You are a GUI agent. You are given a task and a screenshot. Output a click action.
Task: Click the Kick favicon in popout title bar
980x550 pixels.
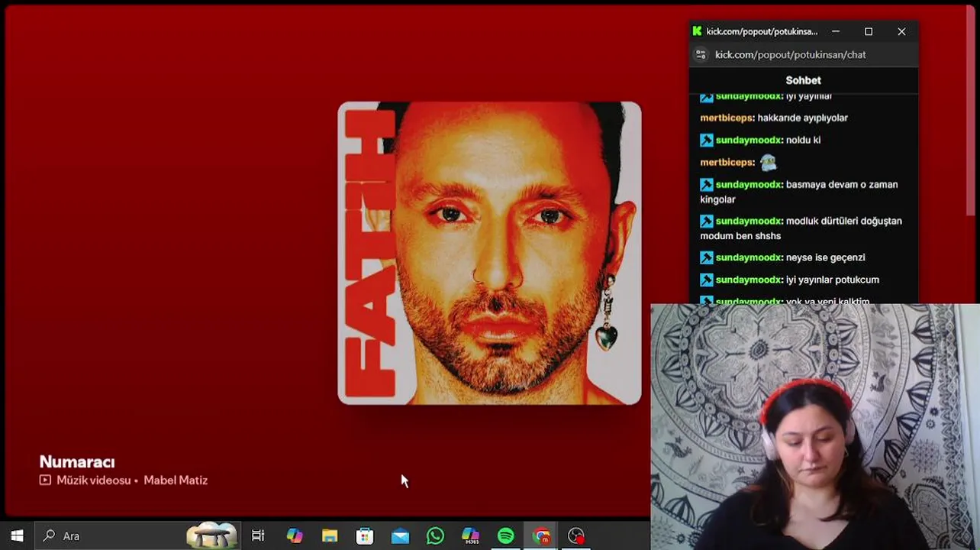pos(697,31)
